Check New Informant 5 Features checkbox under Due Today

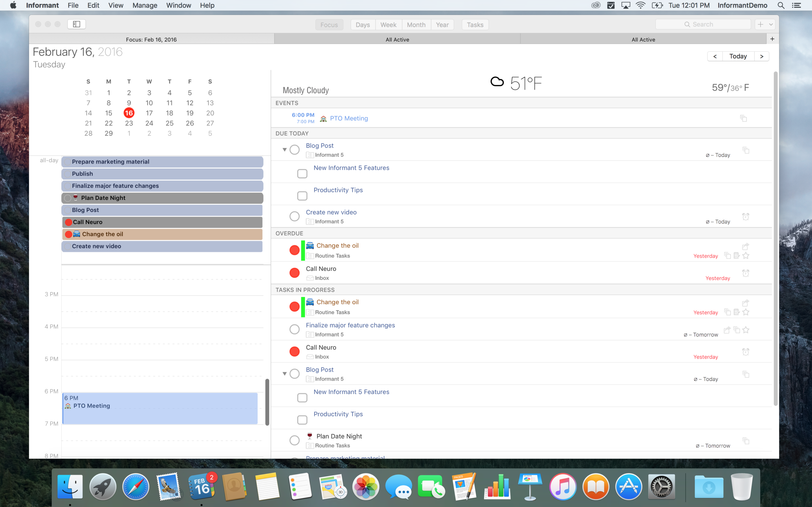pyautogui.click(x=302, y=174)
